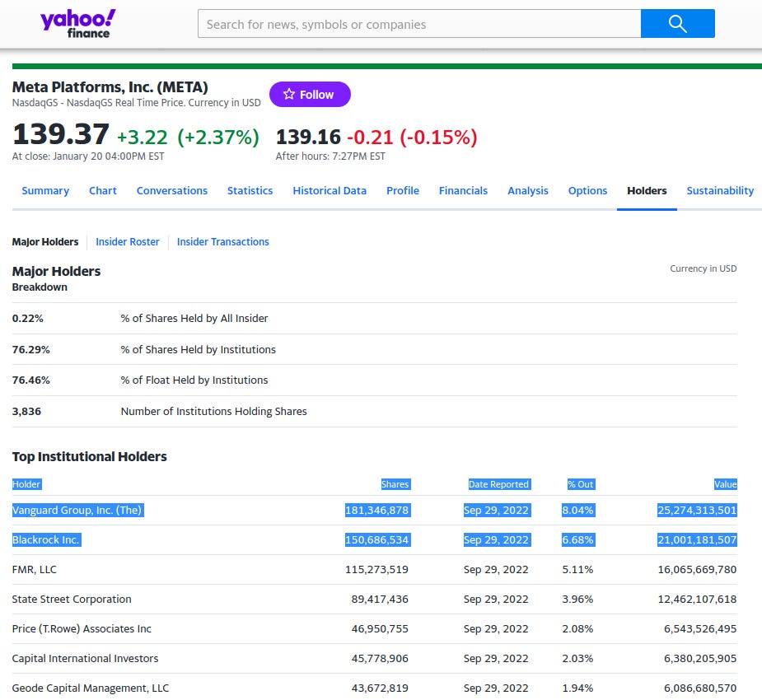Open the Financials tab
This screenshot has width=762, height=700.
[463, 190]
